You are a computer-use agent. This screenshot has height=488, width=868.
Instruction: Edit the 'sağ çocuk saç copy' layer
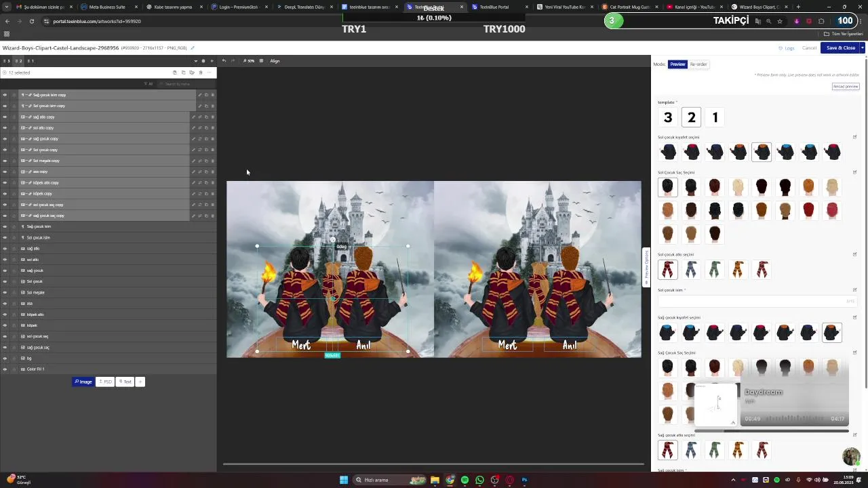pyautogui.click(x=193, y=216)
